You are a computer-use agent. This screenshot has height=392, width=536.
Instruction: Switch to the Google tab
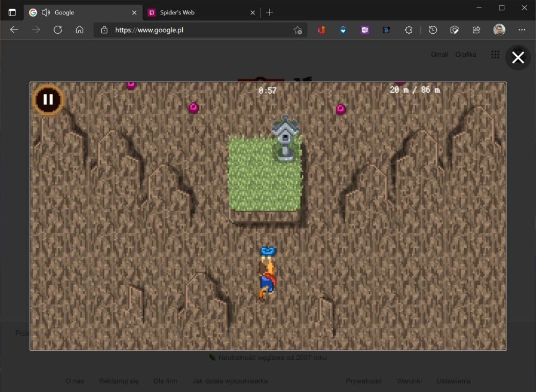[x=83, y=13]
